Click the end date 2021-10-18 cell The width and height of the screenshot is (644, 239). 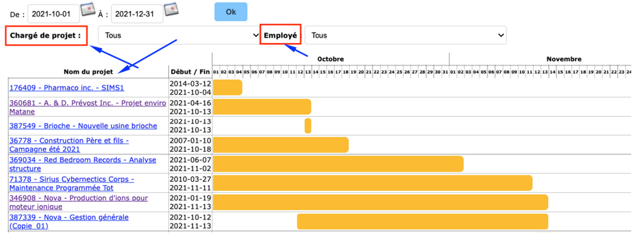(191, 149)
